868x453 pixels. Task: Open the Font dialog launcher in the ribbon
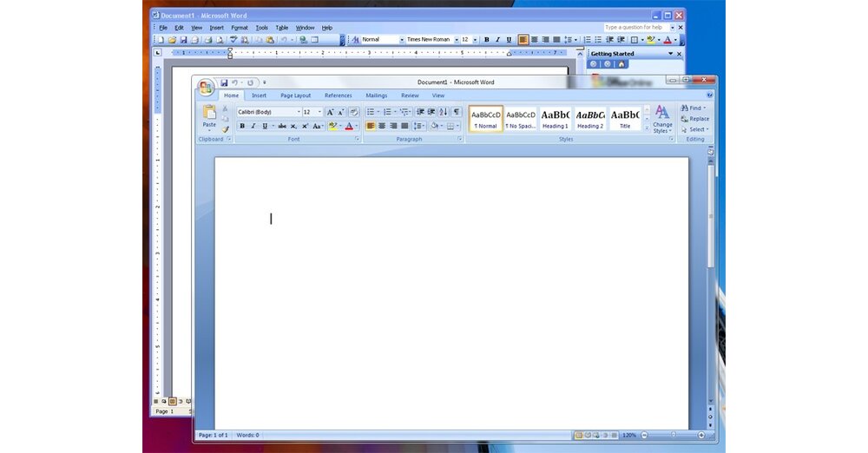coord(357,139)
